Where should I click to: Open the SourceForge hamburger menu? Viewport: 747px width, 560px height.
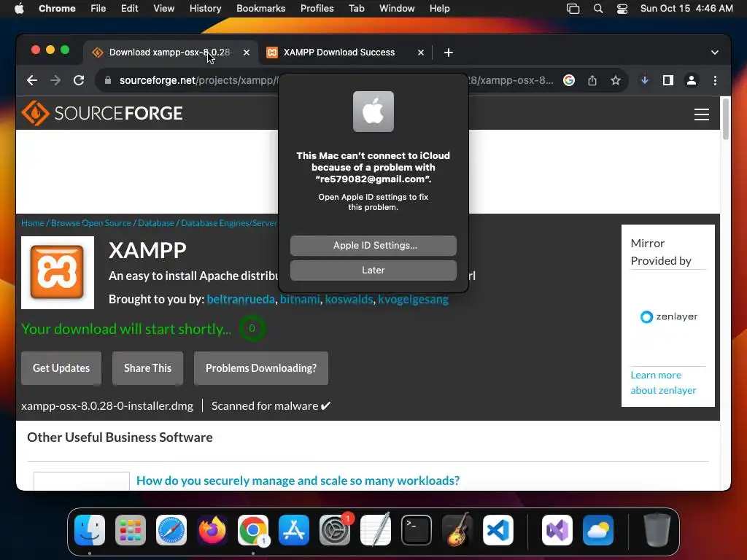point(702,114)
